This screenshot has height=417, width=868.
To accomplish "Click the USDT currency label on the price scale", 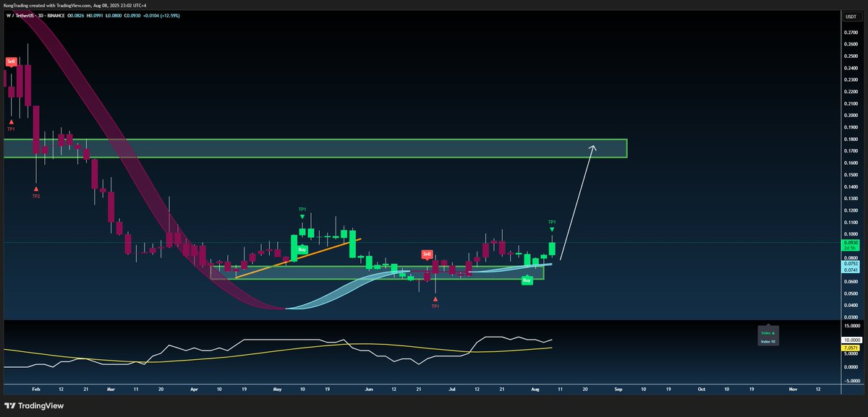I will tap(851, 17).
